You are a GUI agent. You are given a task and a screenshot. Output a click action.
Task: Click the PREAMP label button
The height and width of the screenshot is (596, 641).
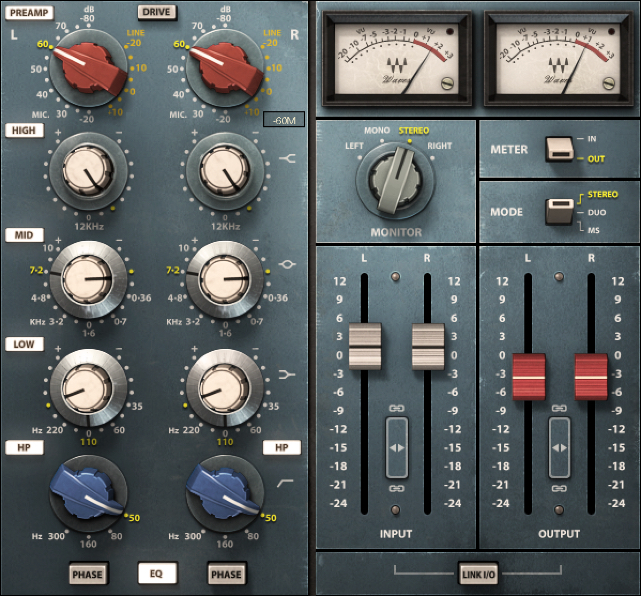tap(29, 13)
